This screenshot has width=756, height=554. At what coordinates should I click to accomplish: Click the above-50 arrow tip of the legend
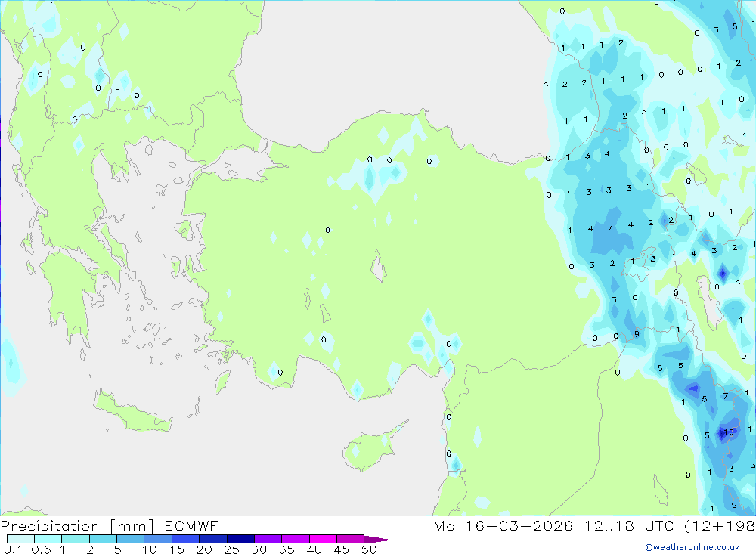coord(378,539)
